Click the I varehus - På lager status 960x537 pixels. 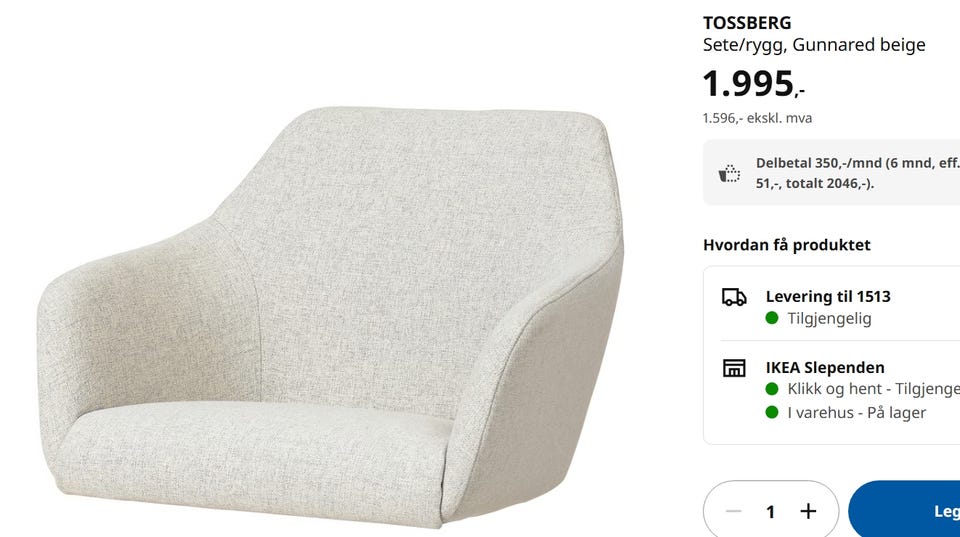857,413
